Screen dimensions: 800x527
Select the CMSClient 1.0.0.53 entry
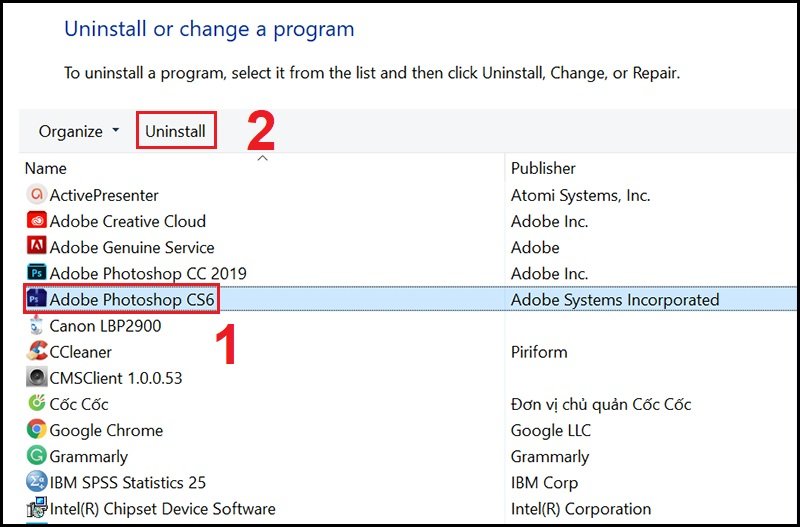click(115, 378)
